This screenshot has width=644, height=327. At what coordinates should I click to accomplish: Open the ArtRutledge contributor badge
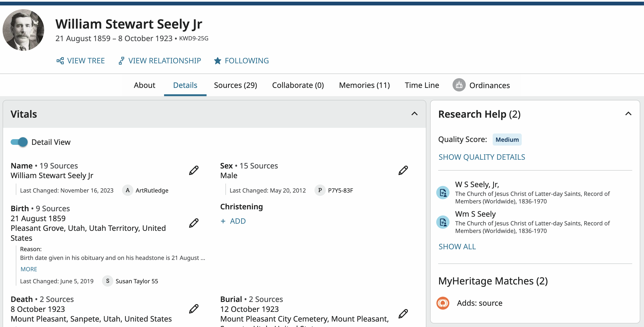click(127, 190)
